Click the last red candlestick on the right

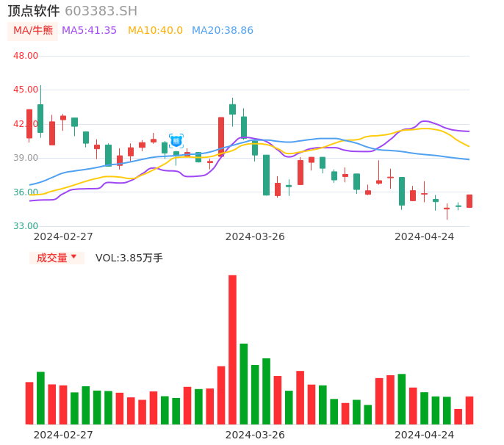click(469, 201)
